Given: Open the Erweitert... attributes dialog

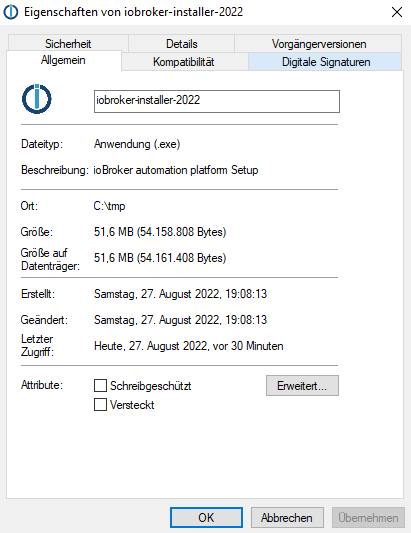Looking at the screenshot, I should [302, 385].
